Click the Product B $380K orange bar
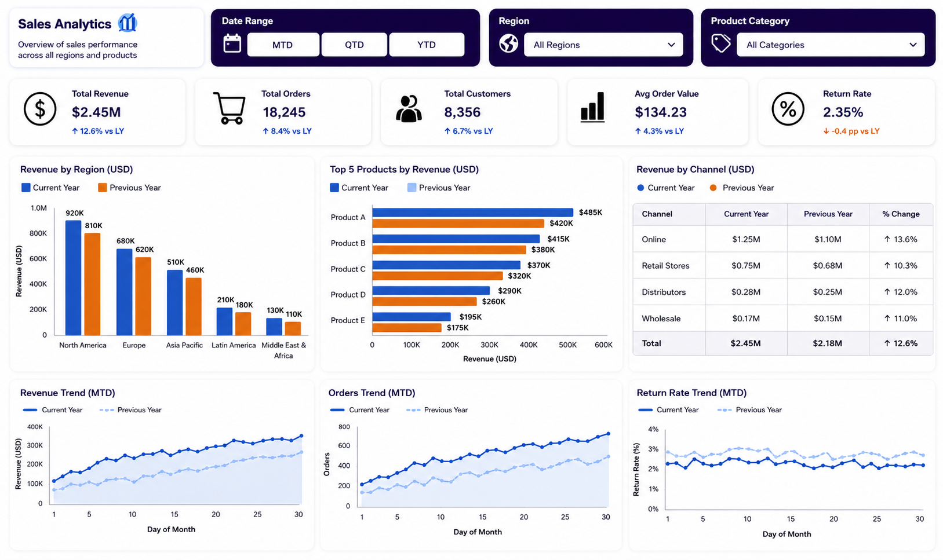Screen dimensions: 943x560 tap(449, 250)
